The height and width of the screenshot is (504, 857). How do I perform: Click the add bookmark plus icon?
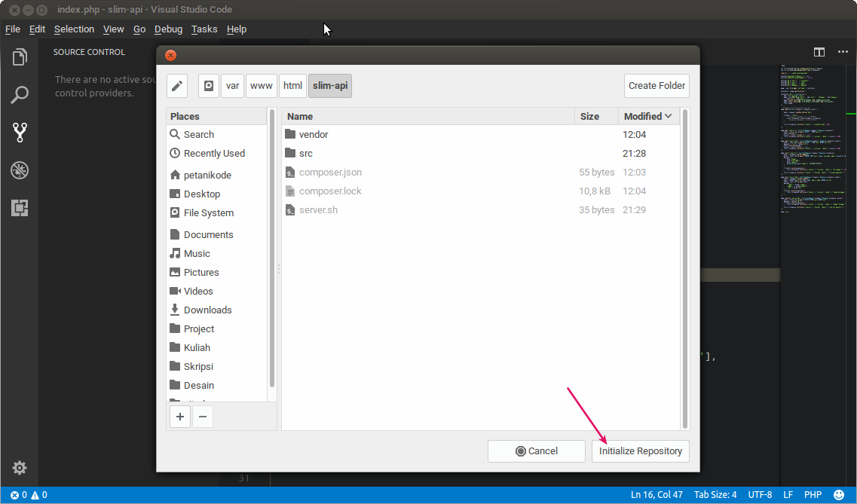(179, 416)
